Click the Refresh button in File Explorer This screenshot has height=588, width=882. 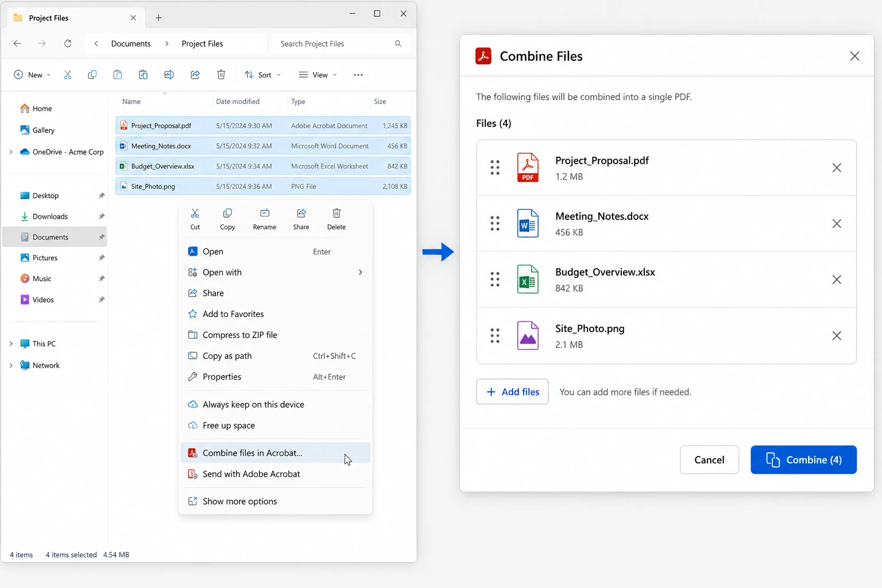68,44
